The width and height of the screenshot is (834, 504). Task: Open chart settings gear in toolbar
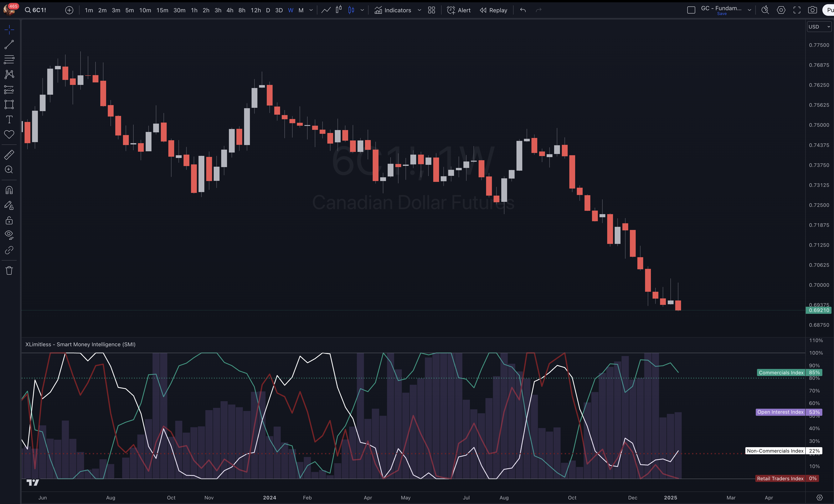pyautogui.click(x=781, y=10)
